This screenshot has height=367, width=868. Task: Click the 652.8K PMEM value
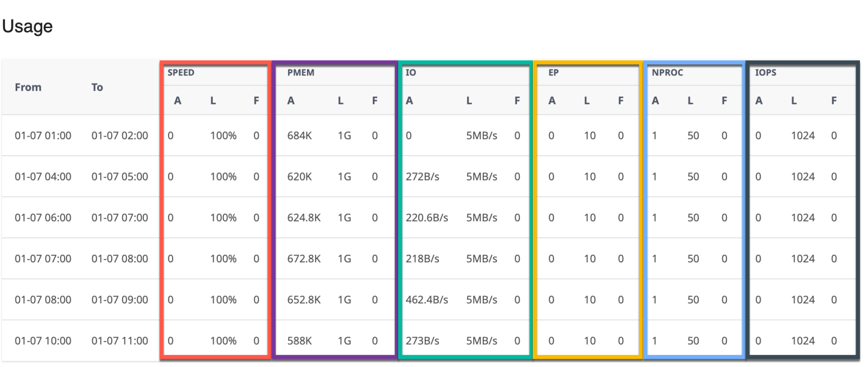304,300
